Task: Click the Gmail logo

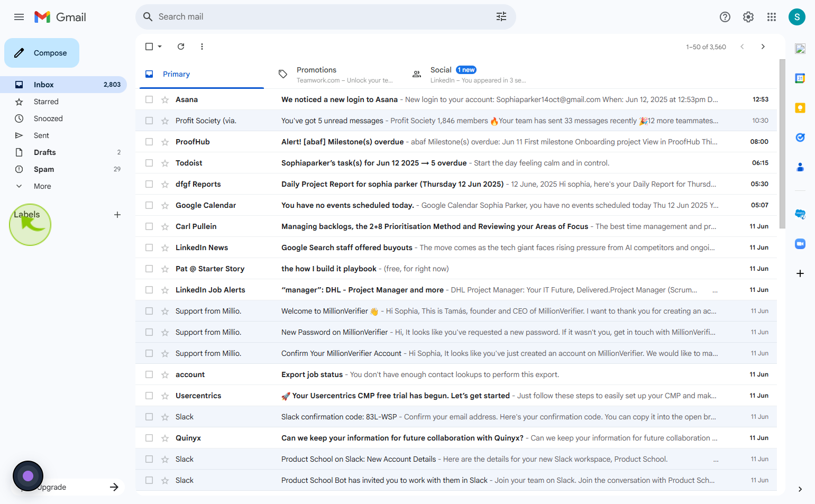Action: 60,17
